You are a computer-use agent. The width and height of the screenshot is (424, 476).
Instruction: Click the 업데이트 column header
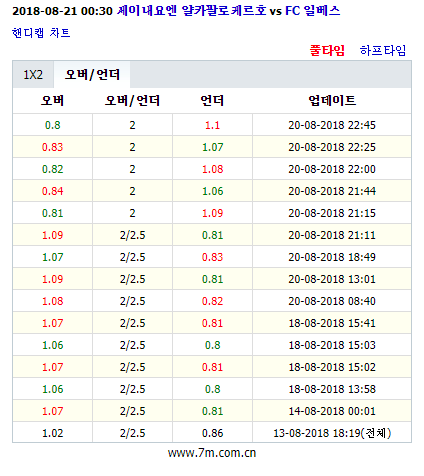(x=332, y=100)
